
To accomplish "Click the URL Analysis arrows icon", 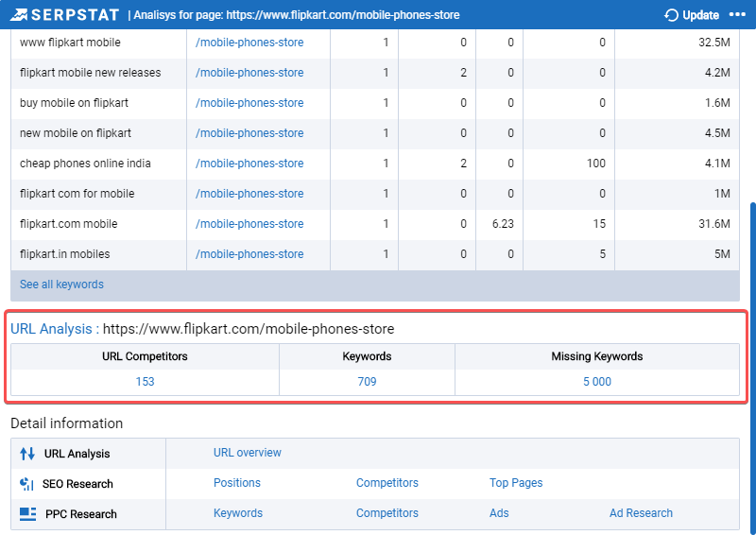I will point(27,454).
